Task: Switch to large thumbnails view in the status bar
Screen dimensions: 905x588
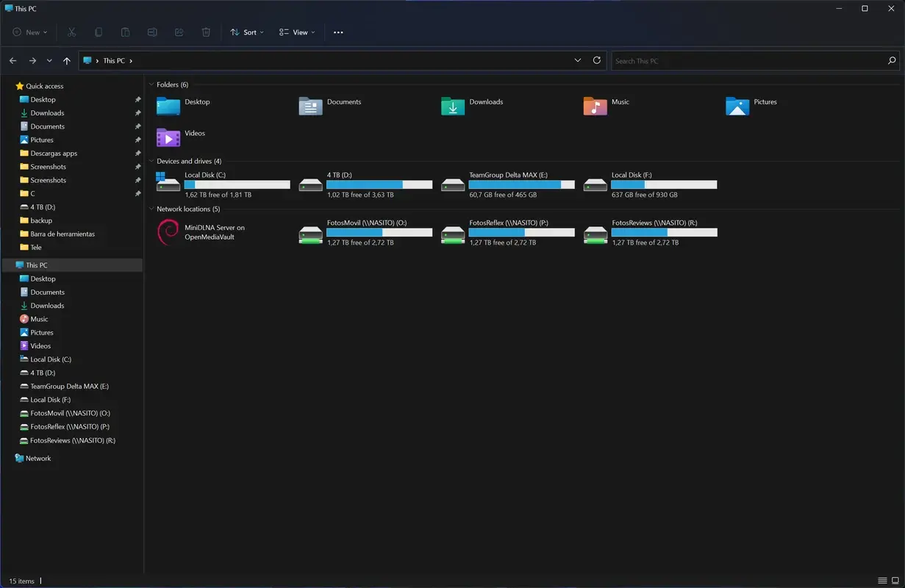Action: pyautogui.click(x=895, y=581)
